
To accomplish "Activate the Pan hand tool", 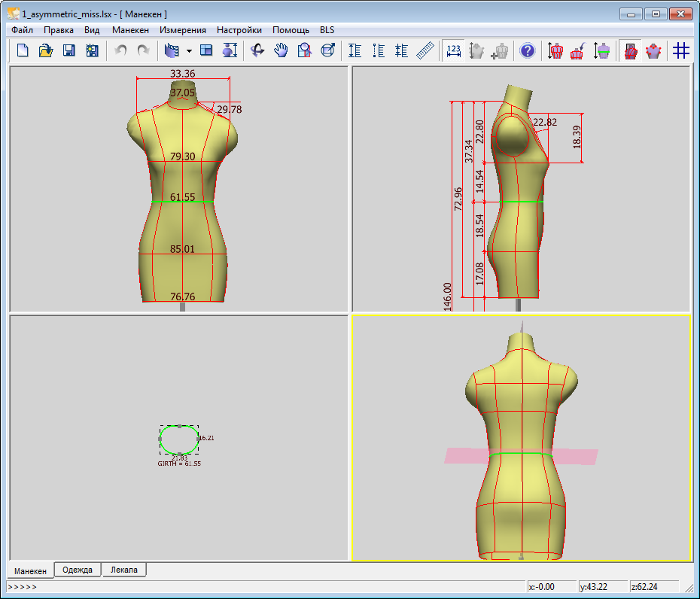I will [281, 50].
